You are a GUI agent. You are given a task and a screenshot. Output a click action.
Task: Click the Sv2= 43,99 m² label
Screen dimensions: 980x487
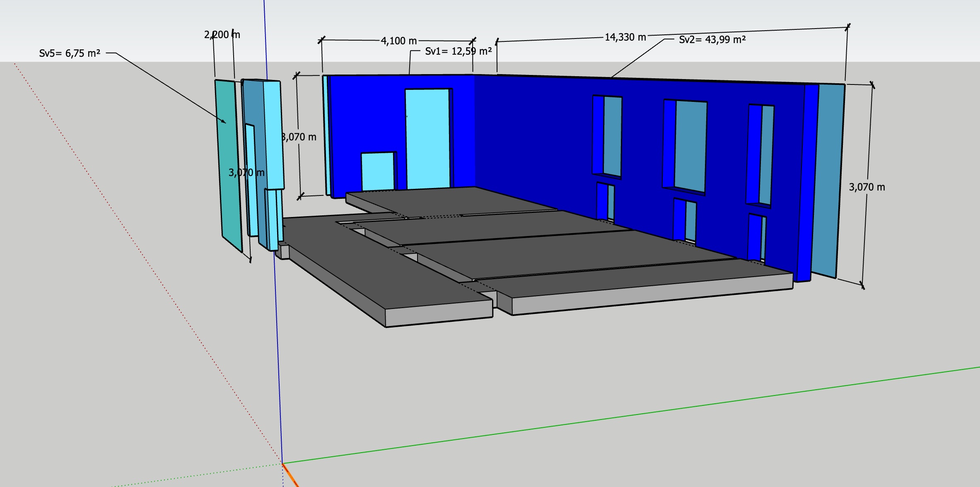(712, 40)
